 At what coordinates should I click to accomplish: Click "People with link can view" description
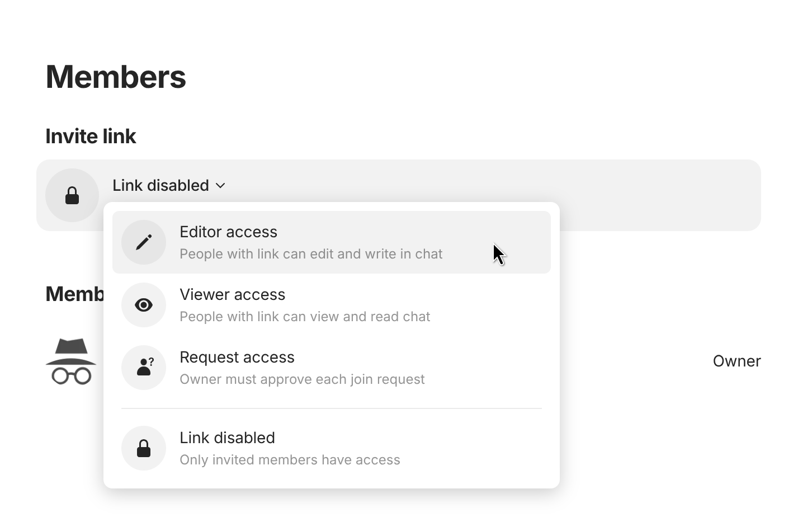(x=304, y=317)
